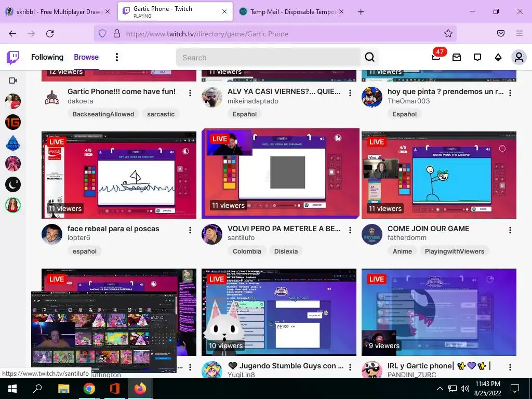The width and height of the screenshot is (532, 399).
Task: Click the followed channels camera icon in sidebar
Action: coord(13,81)
